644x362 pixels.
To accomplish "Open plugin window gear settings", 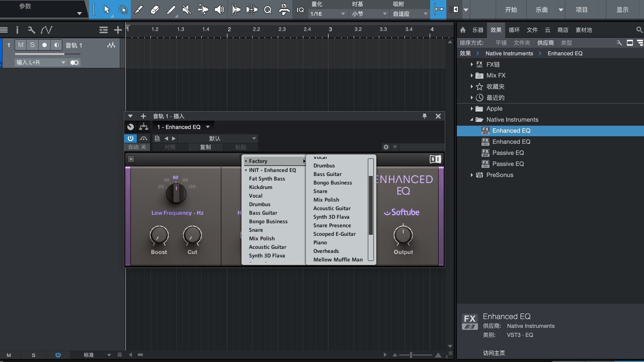I will [x=386, y=147].
